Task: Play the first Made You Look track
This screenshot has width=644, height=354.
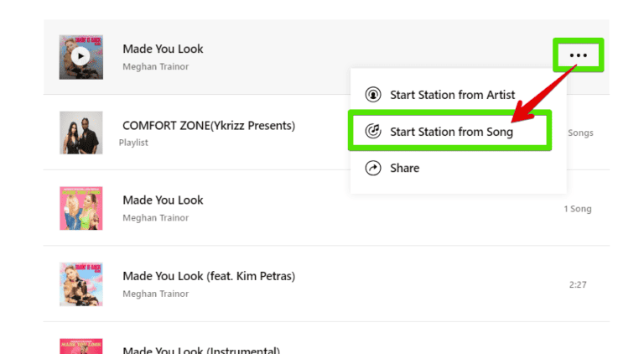Action: [80, 57]
